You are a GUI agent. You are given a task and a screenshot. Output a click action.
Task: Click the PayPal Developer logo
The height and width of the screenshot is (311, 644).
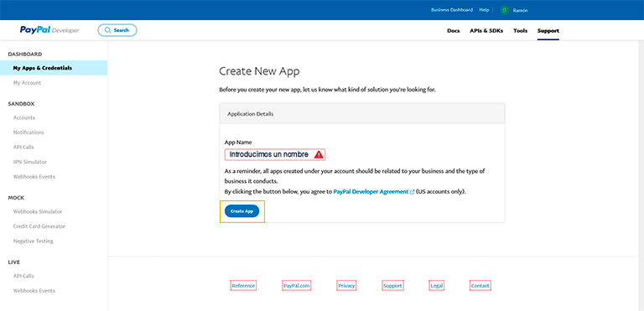pyautogui.click(x=49, y=30)
